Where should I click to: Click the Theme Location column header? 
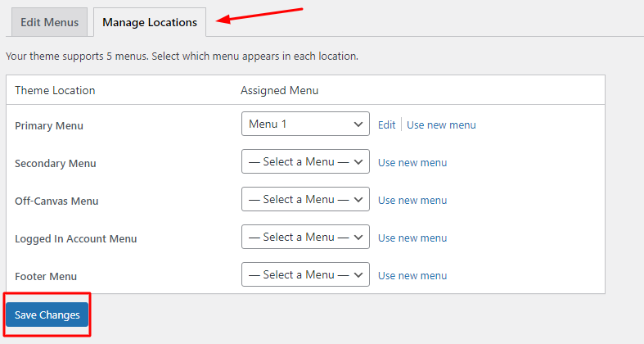pyautogui.click(x=55, y=90)
